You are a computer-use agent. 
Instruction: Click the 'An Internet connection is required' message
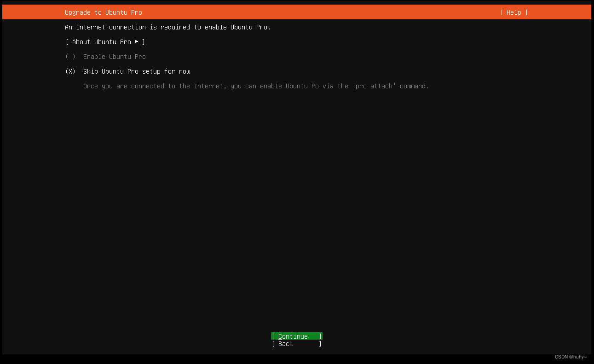tap(168, 27)
